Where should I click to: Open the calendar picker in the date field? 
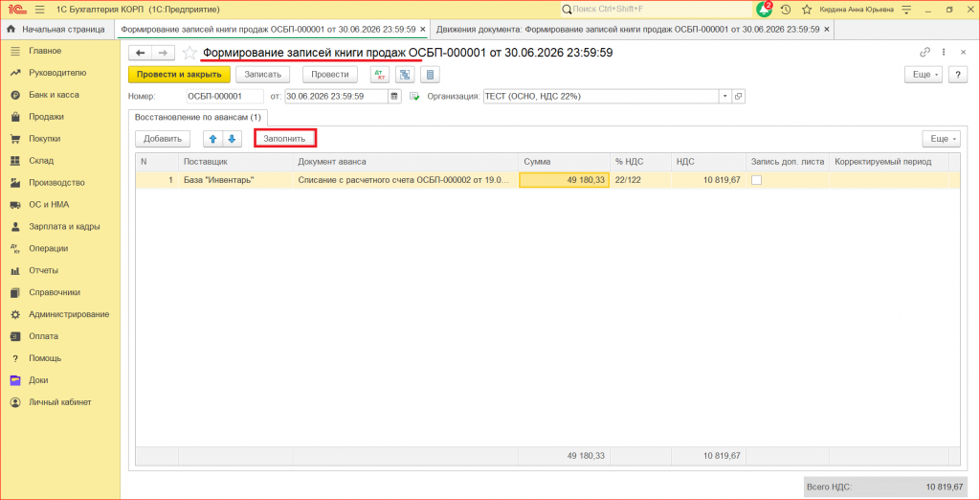tap(394, 97)
